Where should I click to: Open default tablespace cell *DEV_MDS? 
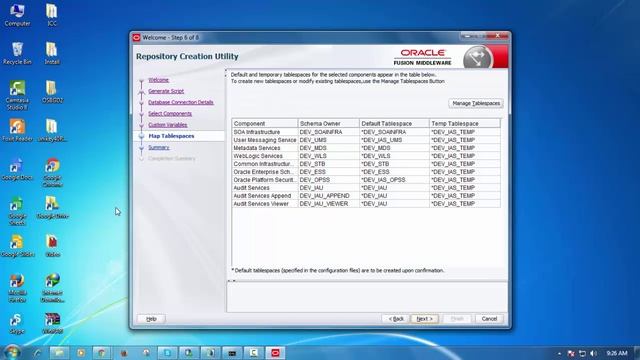394,148
